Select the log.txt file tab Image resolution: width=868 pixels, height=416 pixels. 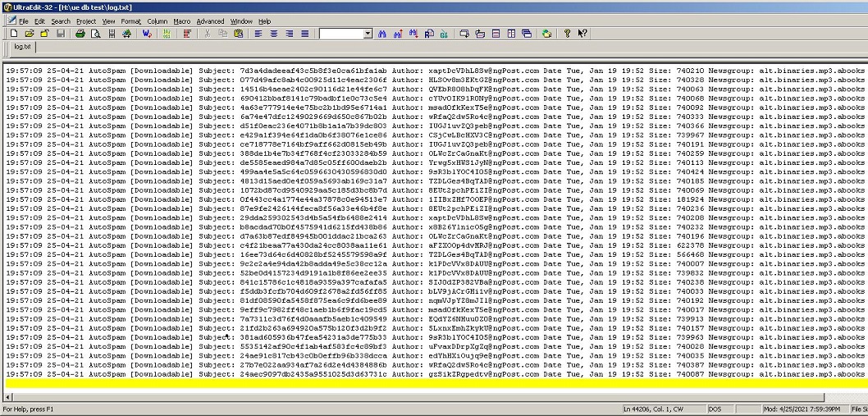[22, 47]
